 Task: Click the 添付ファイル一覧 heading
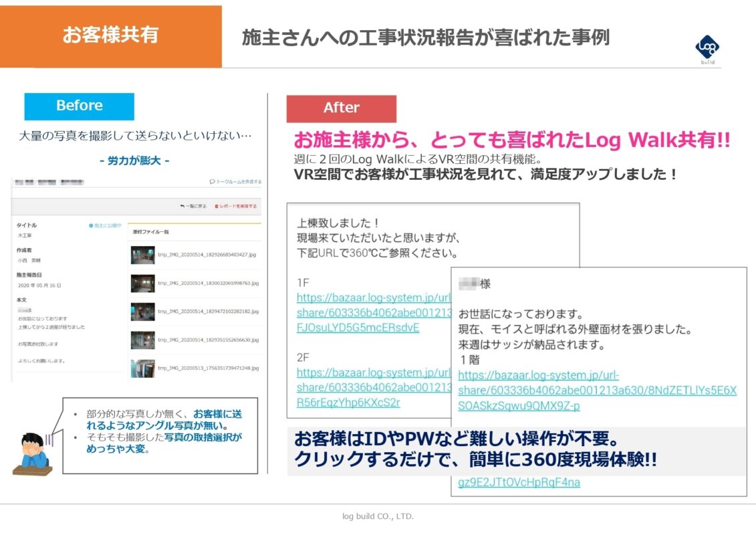click(151, 232)
